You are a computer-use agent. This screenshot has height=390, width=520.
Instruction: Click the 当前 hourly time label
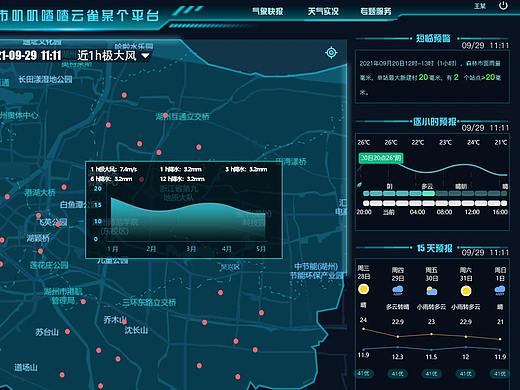pyautogui.click(x=388, y=212)
